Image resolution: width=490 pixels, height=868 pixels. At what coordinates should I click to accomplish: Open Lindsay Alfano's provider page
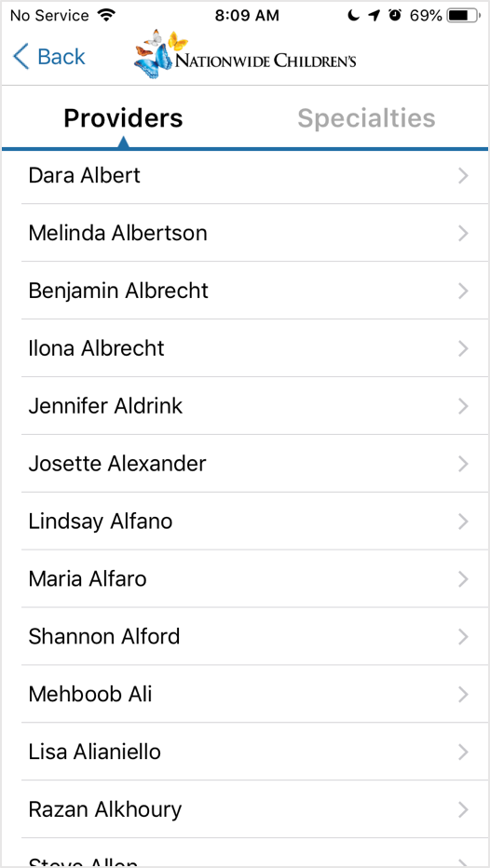pos(255,522)
